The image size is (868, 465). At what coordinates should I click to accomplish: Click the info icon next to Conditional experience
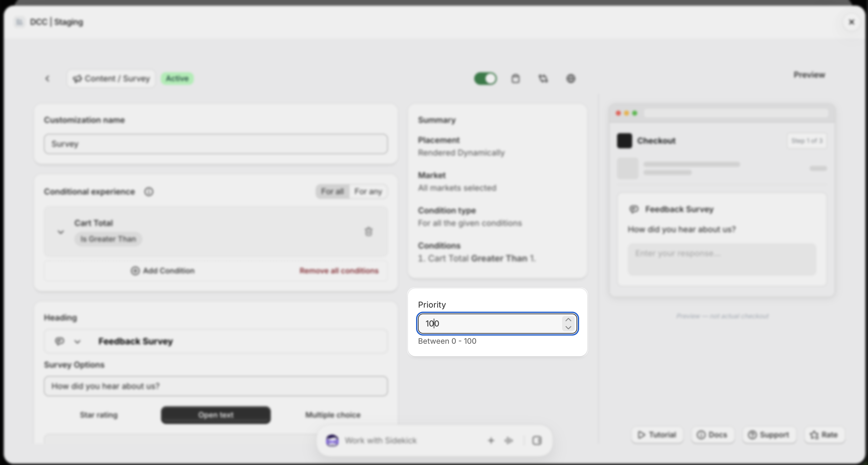click(x=149, y=192)
